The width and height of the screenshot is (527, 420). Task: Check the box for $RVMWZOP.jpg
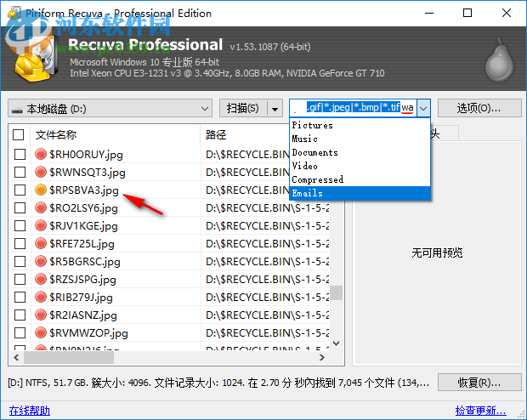click(20, 333)
